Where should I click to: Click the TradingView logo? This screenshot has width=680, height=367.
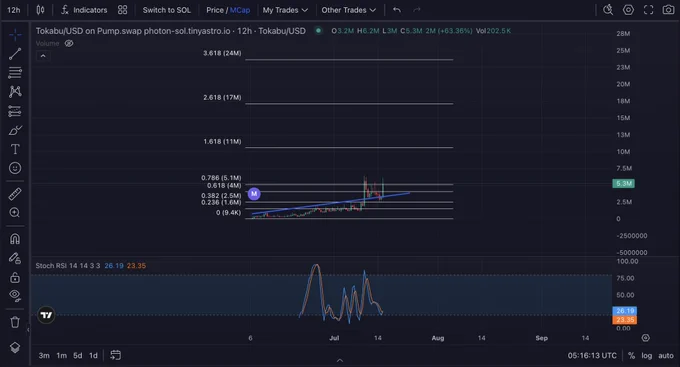(x=46, y=315)
